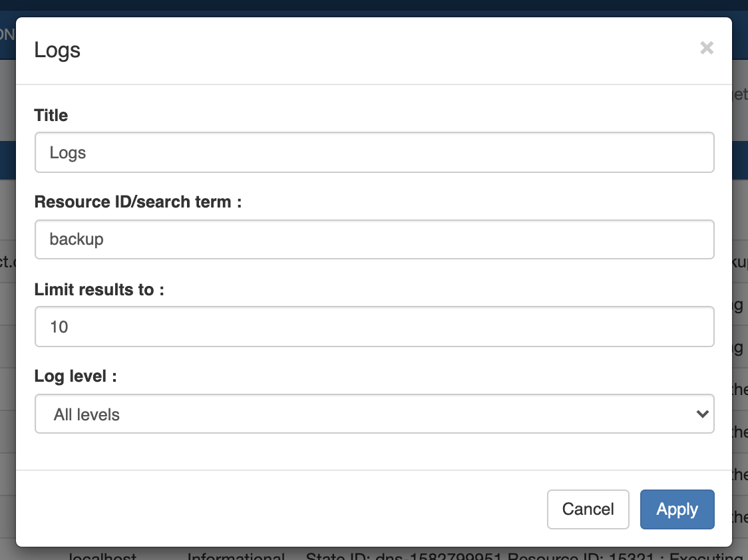Select the localhost cell behind the dialog
Screen dimensions: 748x560
(103, 556)
